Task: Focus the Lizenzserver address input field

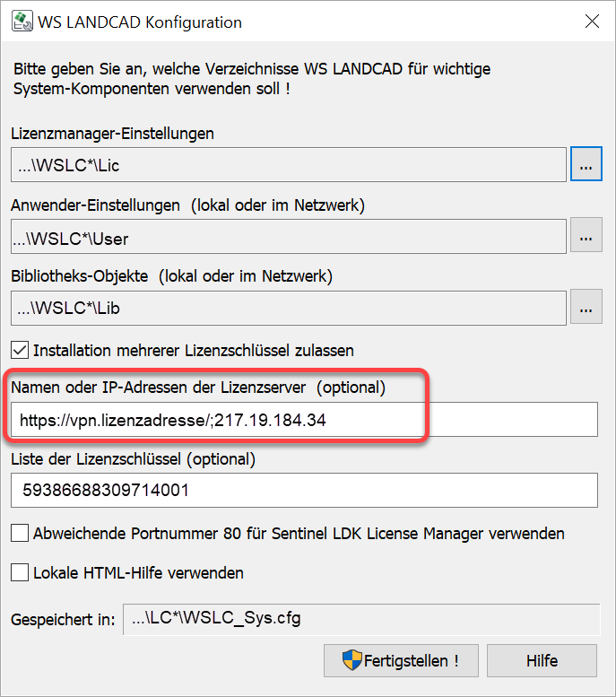Action: pos(305,419)
